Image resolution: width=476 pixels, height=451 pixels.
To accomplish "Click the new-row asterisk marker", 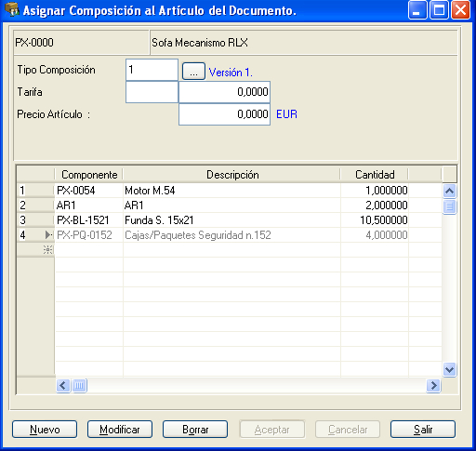I will 48,250.
